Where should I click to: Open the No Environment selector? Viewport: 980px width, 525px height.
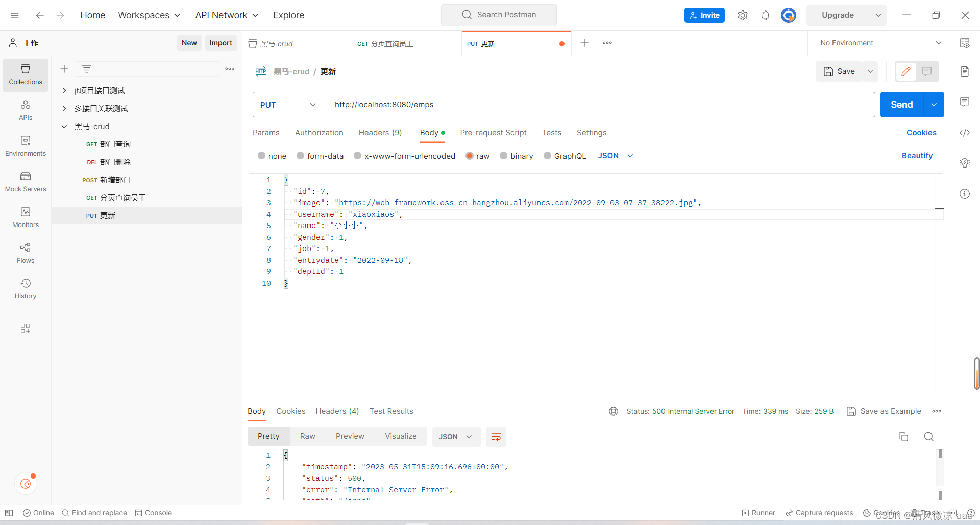click(x=881, y=43)
